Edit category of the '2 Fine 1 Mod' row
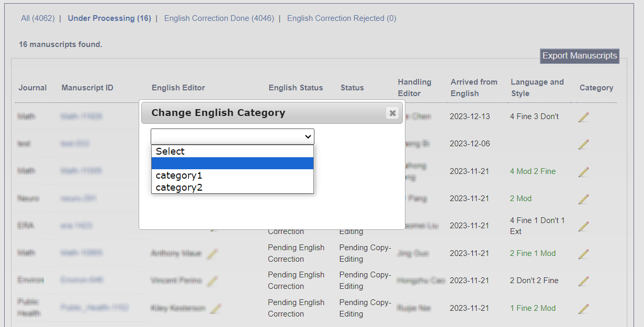 tap(583, 254)
